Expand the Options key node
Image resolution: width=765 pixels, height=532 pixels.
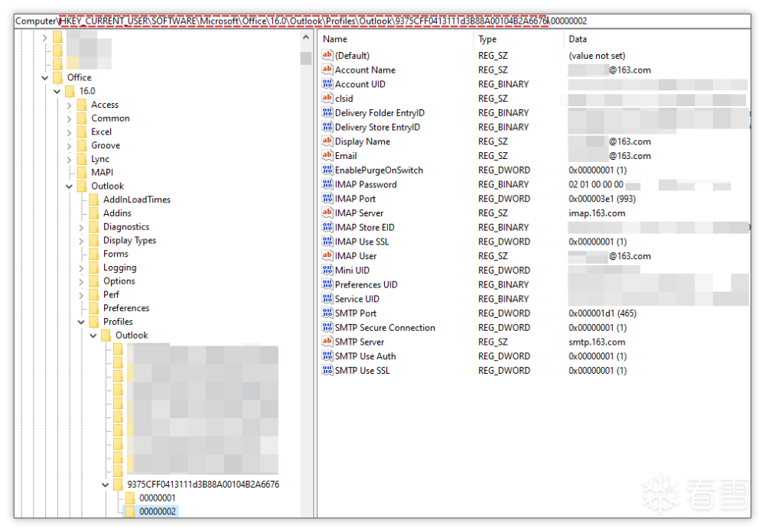tap(82, 281)
